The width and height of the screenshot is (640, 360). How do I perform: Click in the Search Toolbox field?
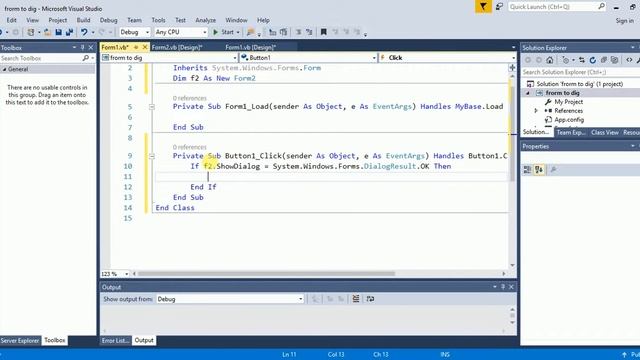pos(40,58)
